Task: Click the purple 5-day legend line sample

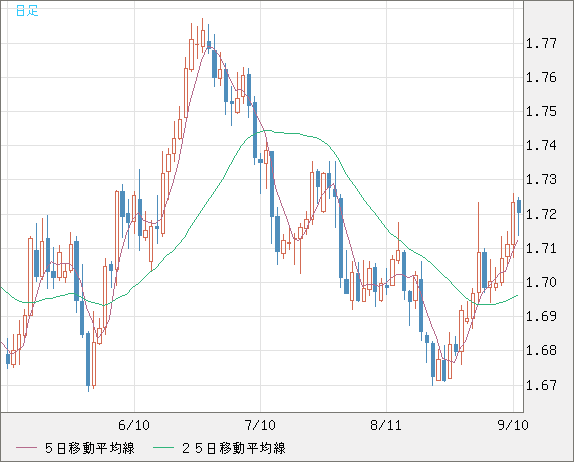Action: [x=27, y=448]
